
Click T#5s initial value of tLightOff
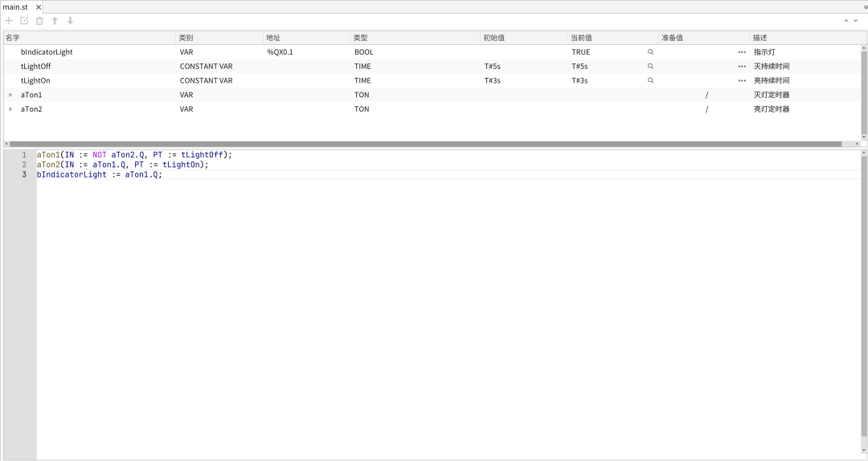click(x=493, y=67)
